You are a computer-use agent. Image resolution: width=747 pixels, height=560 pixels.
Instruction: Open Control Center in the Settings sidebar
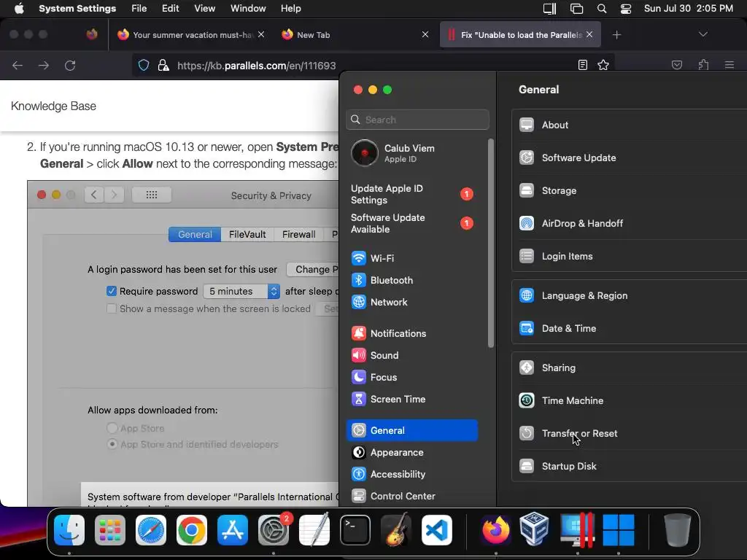click(x=412, y=496)
